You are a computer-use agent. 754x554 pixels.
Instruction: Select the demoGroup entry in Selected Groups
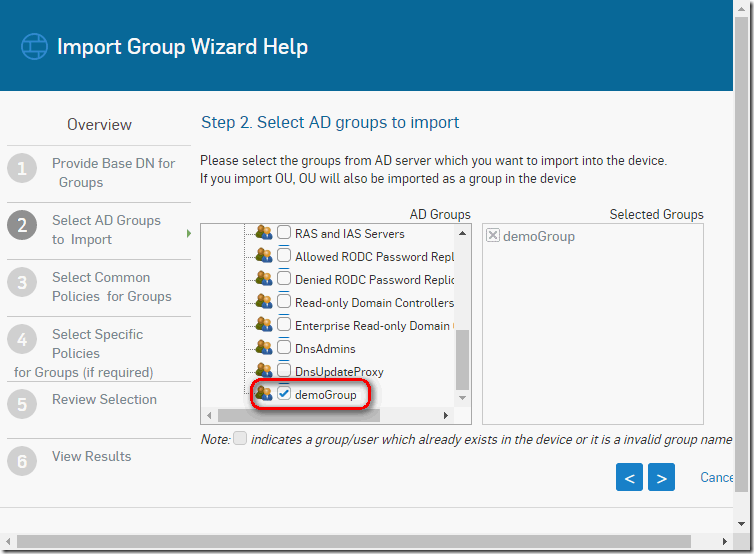[x=539, y=236]
